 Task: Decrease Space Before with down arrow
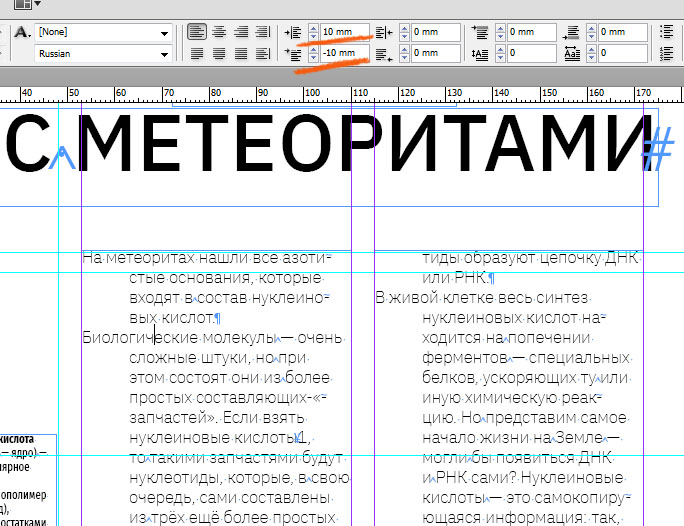(500, 37)
